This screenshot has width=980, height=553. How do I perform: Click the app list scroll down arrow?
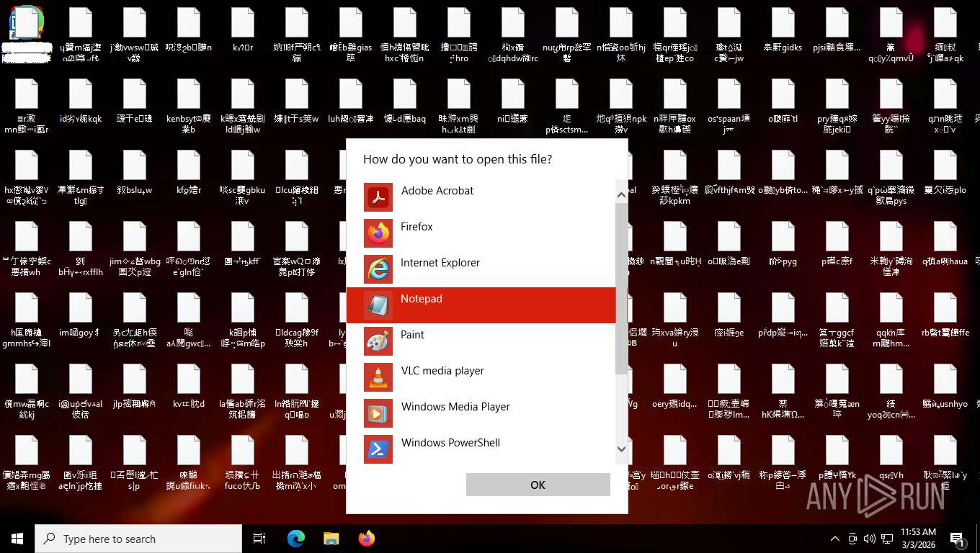coord(622,449)
